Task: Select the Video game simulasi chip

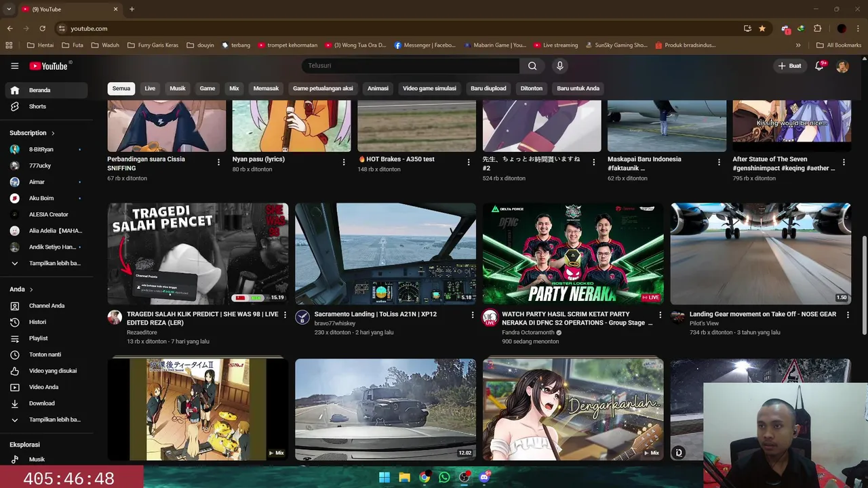Action: [x=429, y=88]
